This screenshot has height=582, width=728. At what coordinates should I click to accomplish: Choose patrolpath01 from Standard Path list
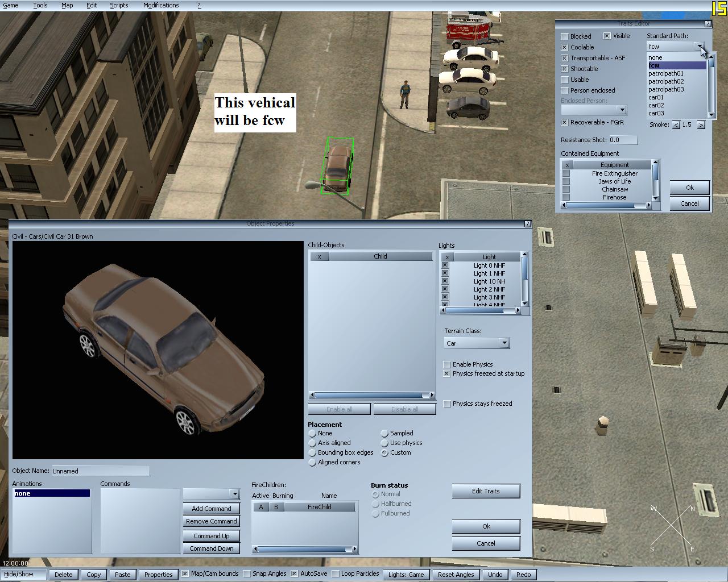[x=666, y=73]
